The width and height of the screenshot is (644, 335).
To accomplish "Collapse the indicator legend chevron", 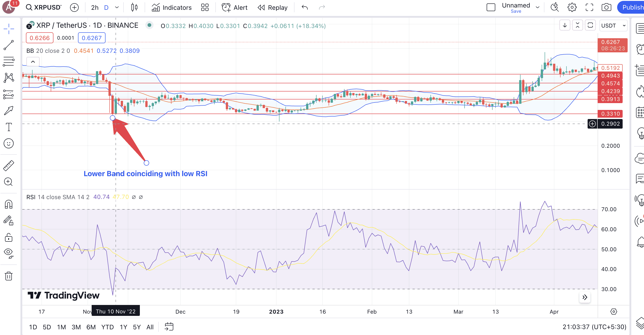I will [x=33, y=61].
